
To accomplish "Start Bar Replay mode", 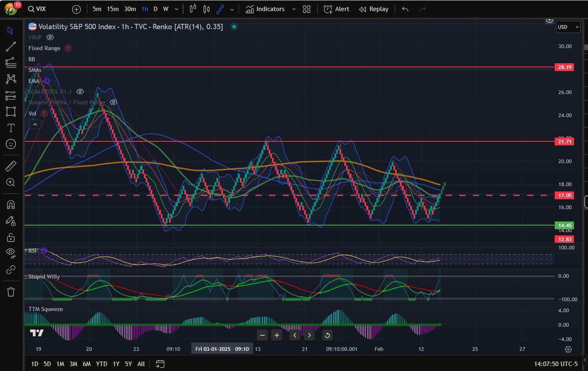I will (374, 9).
